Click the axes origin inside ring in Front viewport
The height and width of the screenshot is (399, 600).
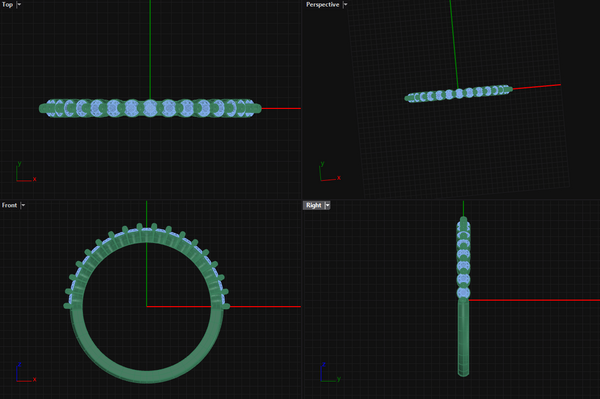click(147, 306)
